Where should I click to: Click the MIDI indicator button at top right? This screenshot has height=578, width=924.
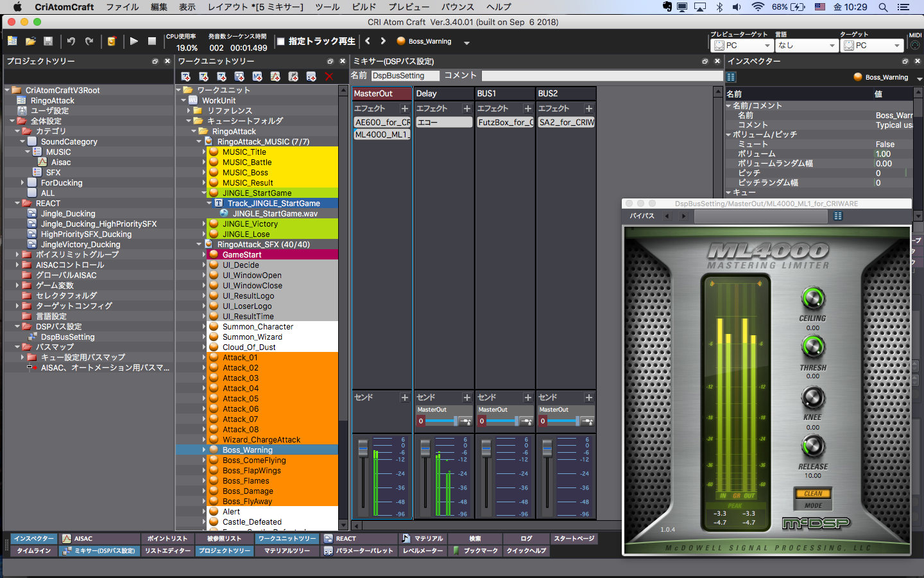pos(915,46)
